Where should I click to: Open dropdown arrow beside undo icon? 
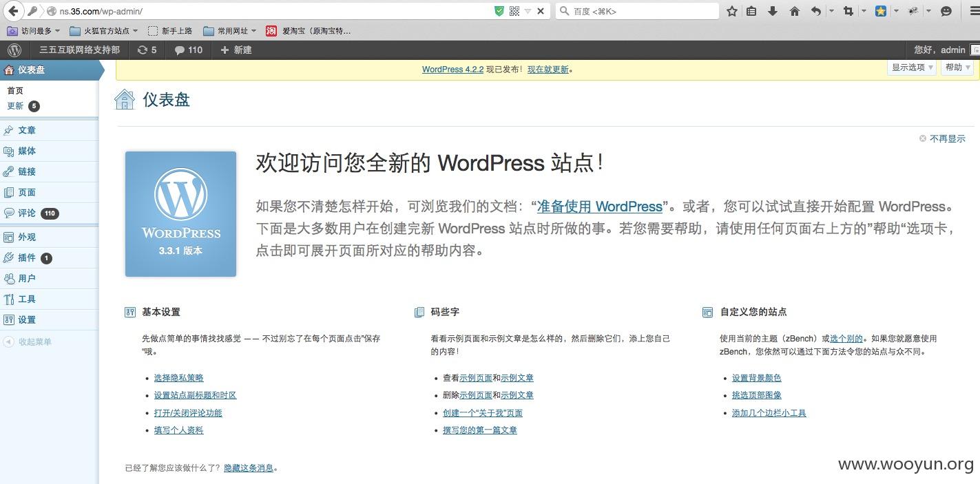coord(831,11)
